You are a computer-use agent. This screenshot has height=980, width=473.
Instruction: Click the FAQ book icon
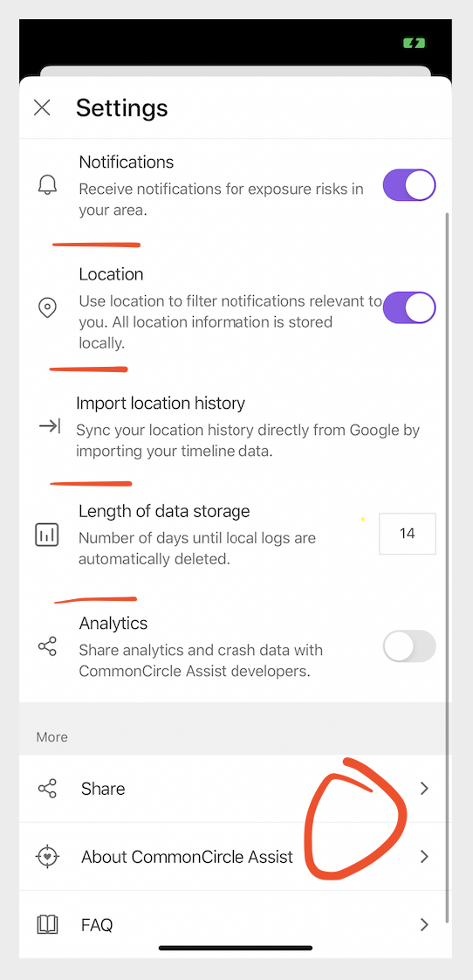pyautogui.click(x=47, y=924)
